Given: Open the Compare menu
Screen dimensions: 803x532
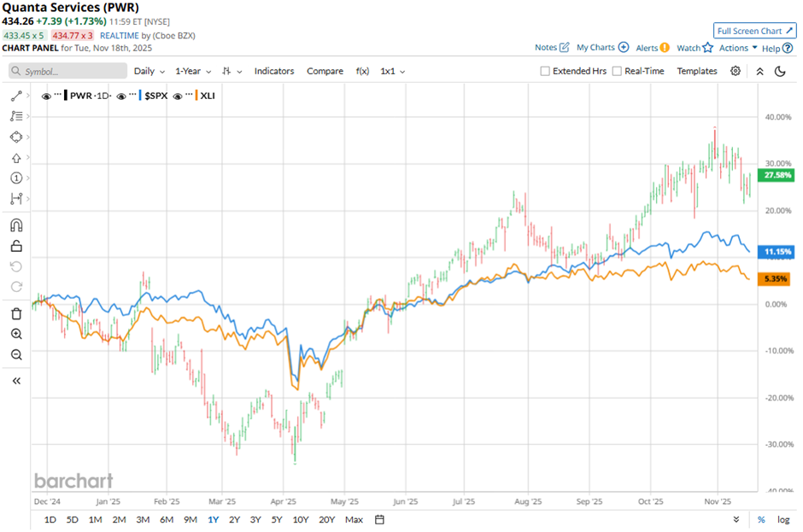Looking at the screenshot, I should click(325, 71).
